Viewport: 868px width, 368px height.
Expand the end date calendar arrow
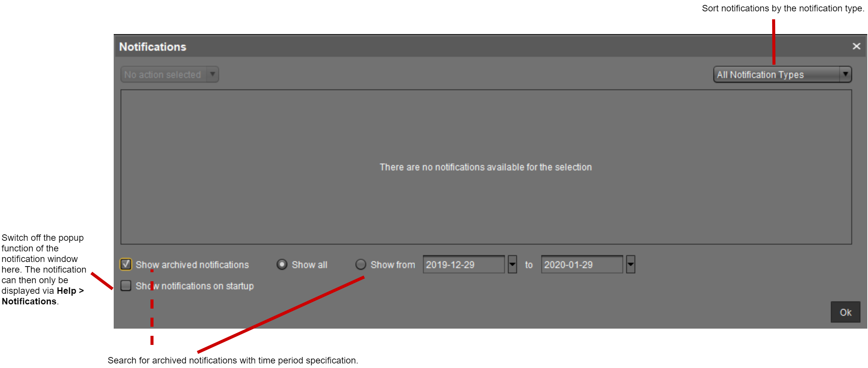(630, 264)
